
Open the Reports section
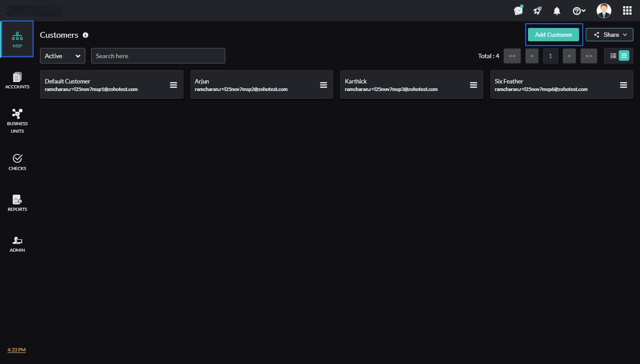point(17,202)
